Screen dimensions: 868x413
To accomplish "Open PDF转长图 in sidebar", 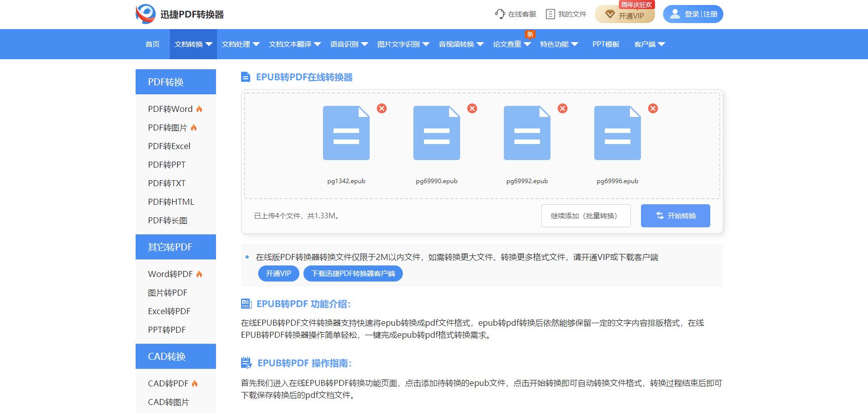I will pos(168,220).
